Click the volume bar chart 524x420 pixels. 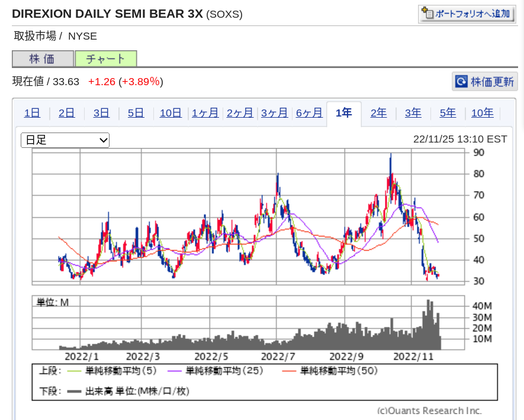[248, 322]
